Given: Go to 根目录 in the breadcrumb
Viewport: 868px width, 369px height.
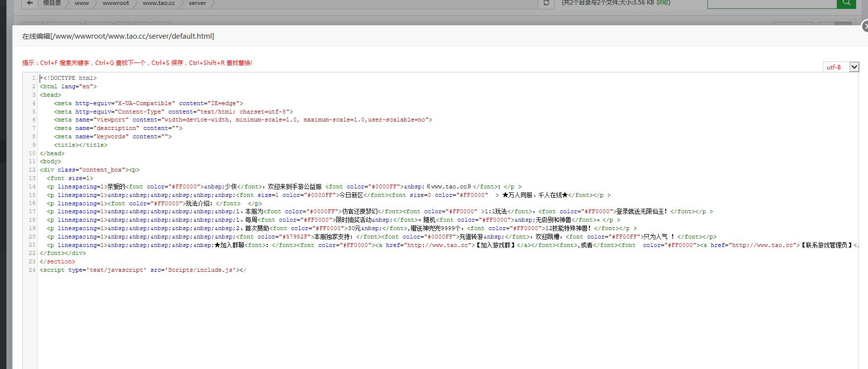Looking at the screenshot, I should click(x=52, y=3).
